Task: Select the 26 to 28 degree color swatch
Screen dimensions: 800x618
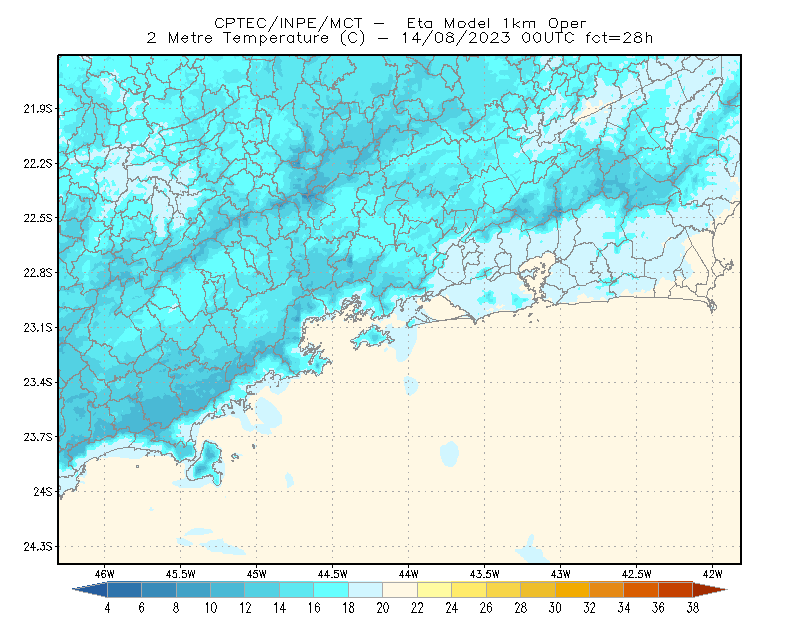Action: [x=504, y=590]
